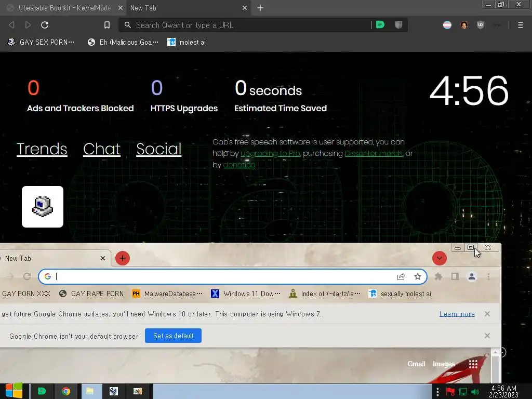532x399 pixels.
Task: Open the volume speaker tray icon
Action: [x=475, y=392]
